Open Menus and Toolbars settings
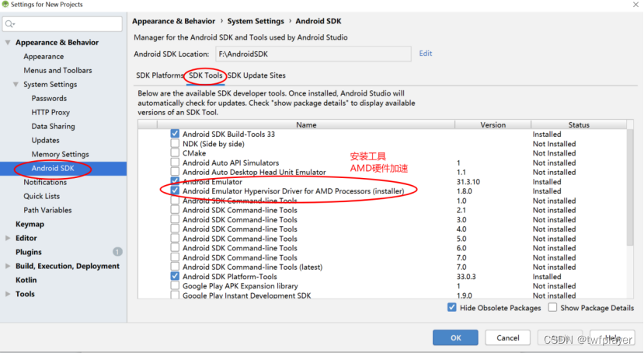 coord(57,70)
